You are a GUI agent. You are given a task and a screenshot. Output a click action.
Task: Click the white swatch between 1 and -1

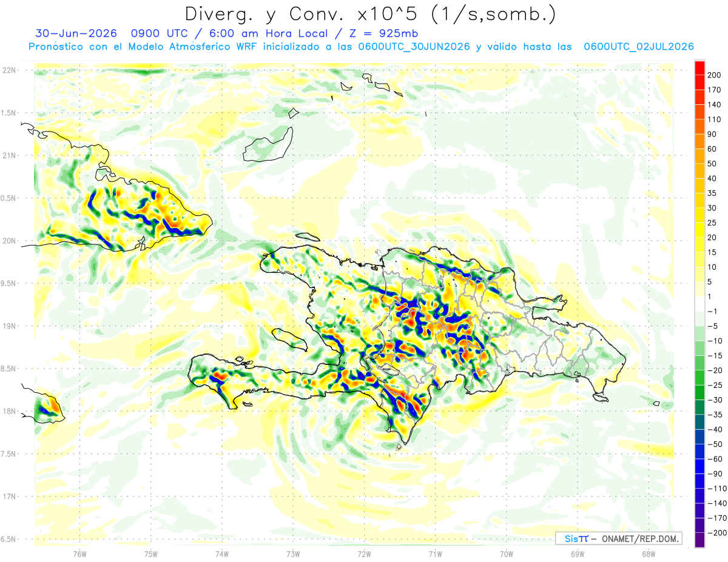(699, 304)
